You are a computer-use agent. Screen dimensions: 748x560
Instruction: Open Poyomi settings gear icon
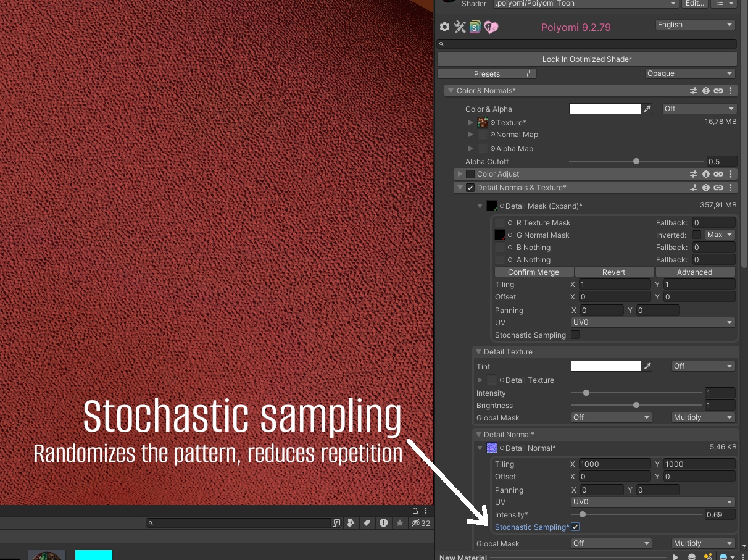click(444, 27)
